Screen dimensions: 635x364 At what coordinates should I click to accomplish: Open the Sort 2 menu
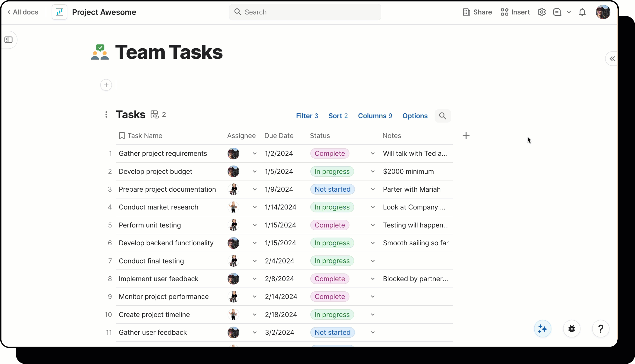point(338,116)
